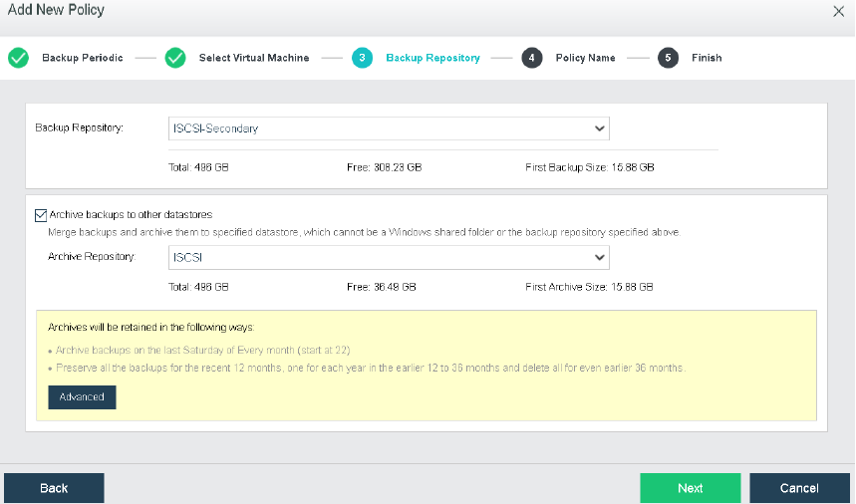The width and height of the screenshot is (856, 504).
Task: Select the Finish step label
Action: coord(707,58)
